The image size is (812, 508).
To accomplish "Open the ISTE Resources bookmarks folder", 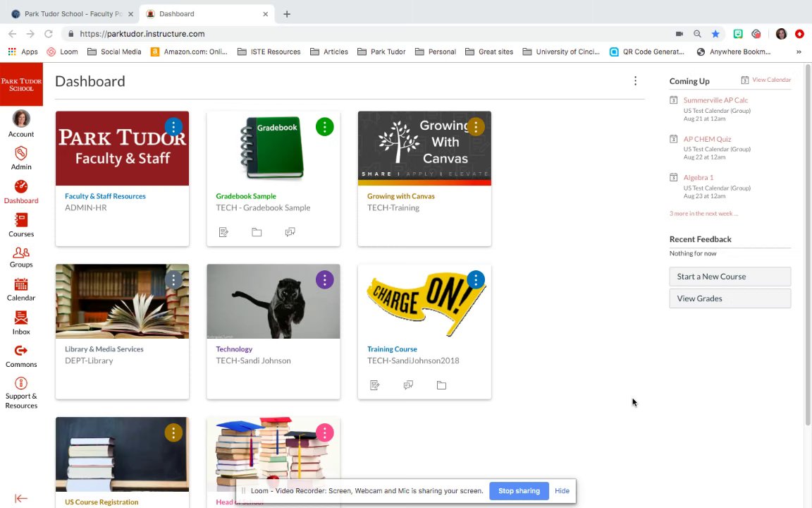I will click(269, 52).
